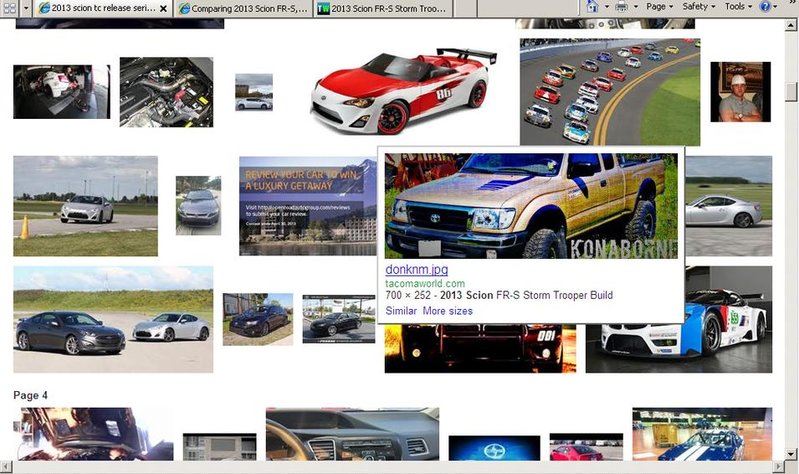Close the '2013 scion tc release' tab
Image resolution: width=799 pixels, height=474 pixels.
tap(163, 9)
